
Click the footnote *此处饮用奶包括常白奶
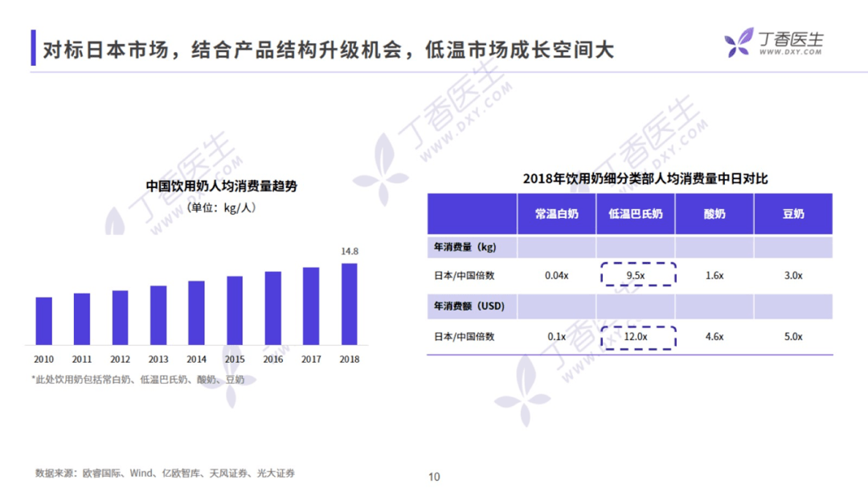pos(138,380)
